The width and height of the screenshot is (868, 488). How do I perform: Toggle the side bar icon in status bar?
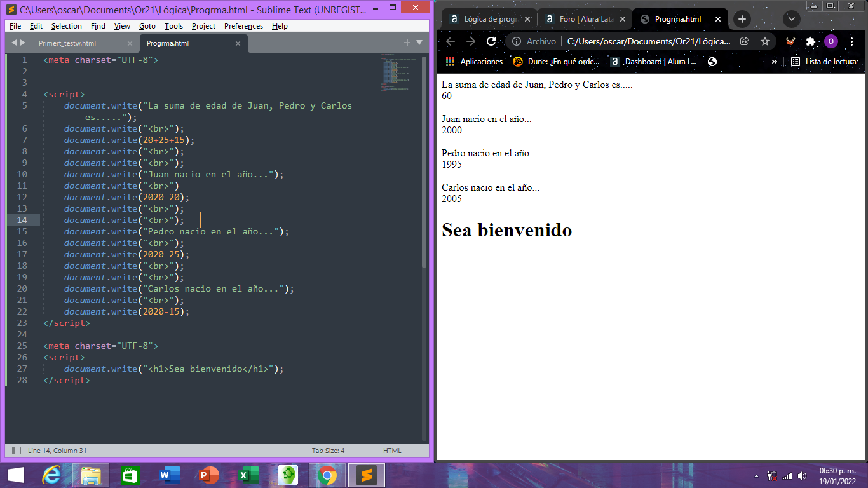[x=17, y=451]
